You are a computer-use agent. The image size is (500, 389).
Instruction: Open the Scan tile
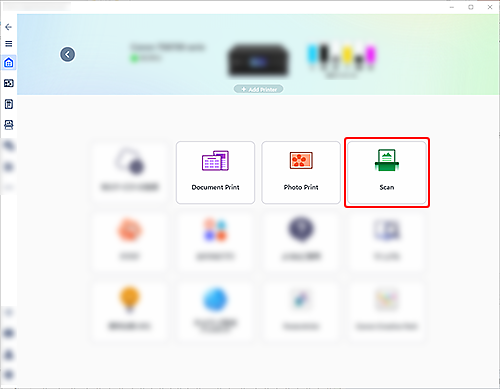click(387, 172)
